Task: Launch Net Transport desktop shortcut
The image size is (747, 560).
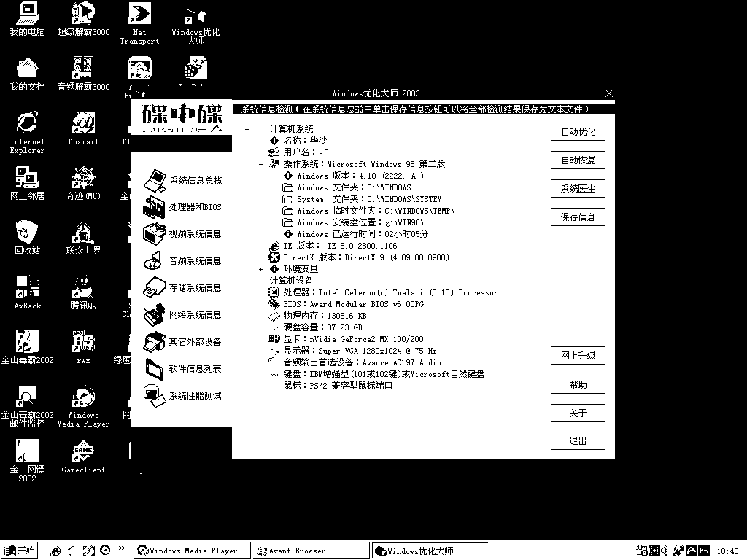Action: point(139,23)
